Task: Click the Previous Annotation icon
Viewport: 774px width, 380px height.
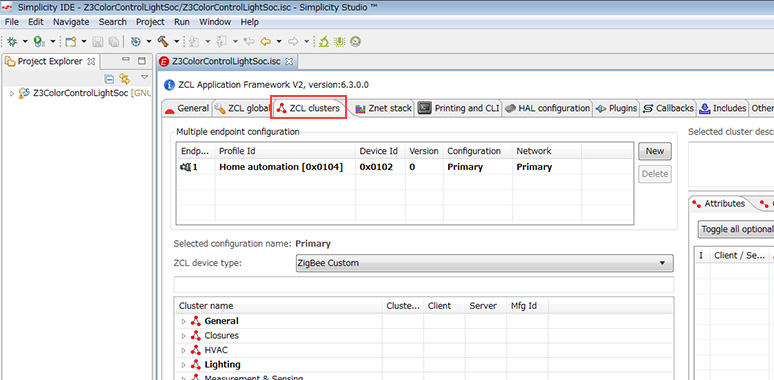Action: 221,42
